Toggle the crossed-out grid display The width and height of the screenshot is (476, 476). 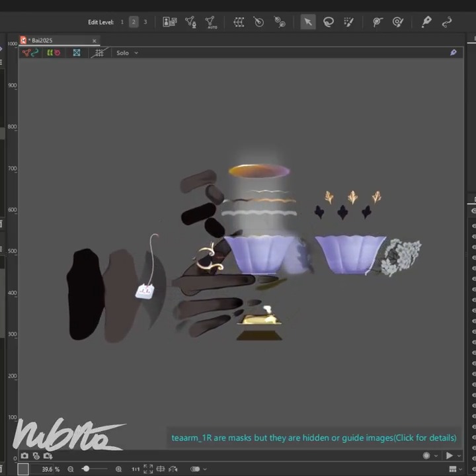tap(100, 53)
